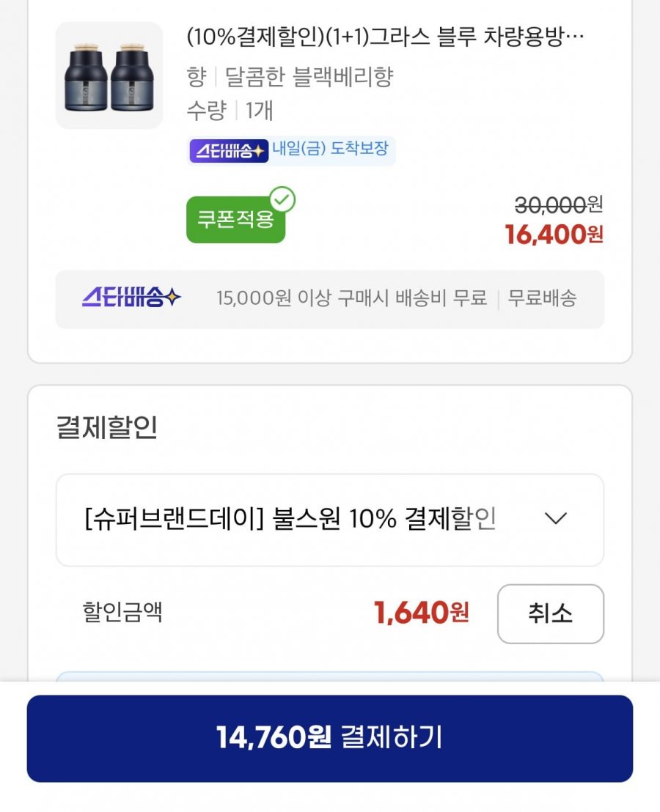
Task: Tap the crossed-out 30,000원 original price
Action: click(x=559, y=204)
